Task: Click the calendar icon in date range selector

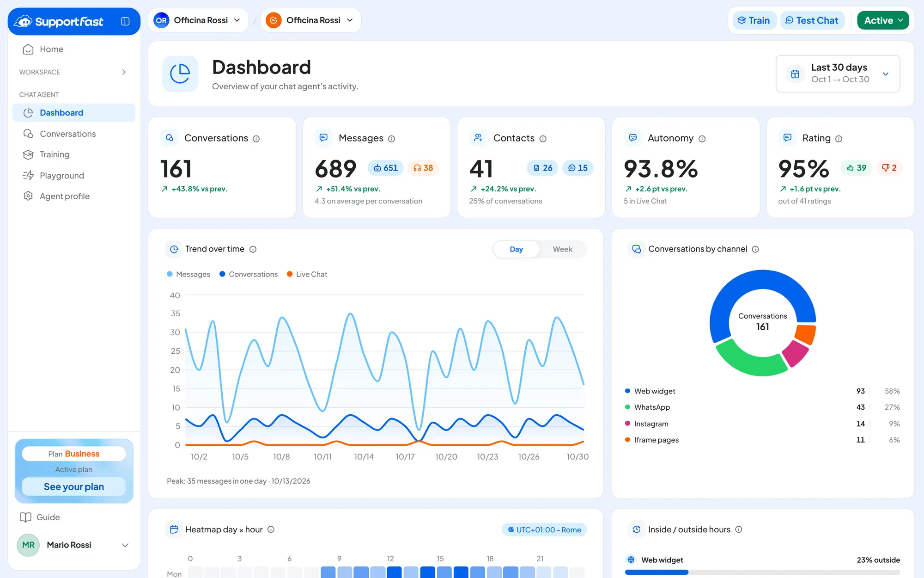Action: coord(795,74)
